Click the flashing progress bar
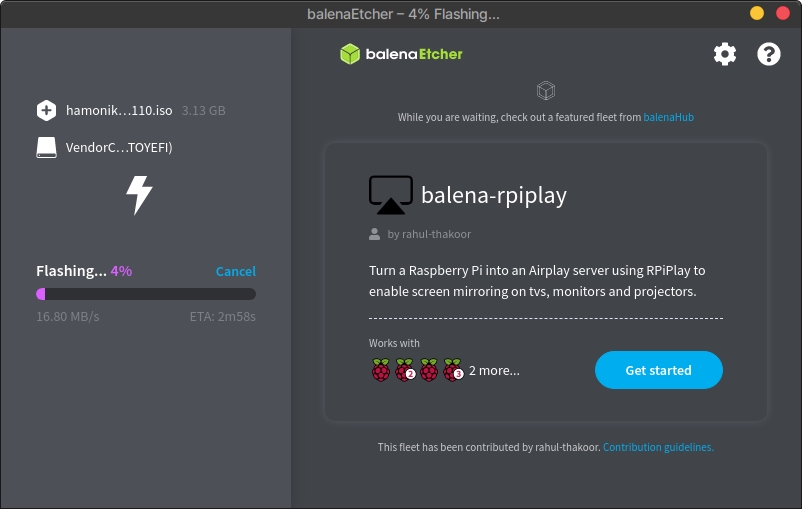Image resolution: width=802 pixels, height=509 pixels. 146,294
